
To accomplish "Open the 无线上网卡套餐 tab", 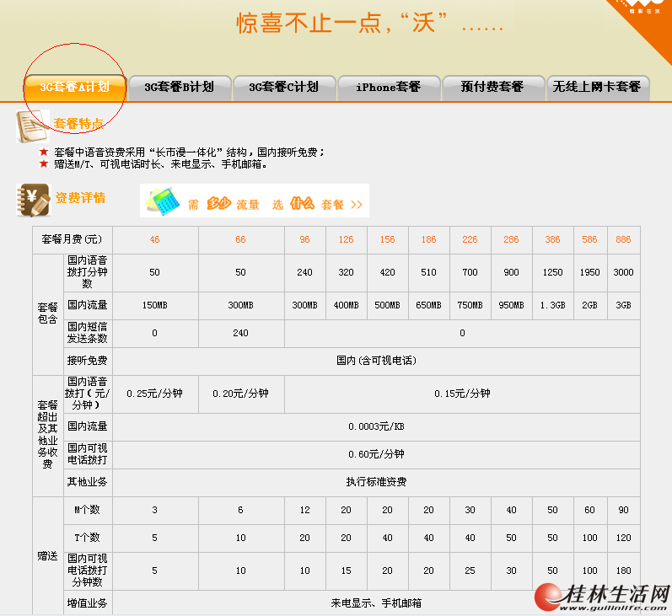I will [x=598, y=88].
